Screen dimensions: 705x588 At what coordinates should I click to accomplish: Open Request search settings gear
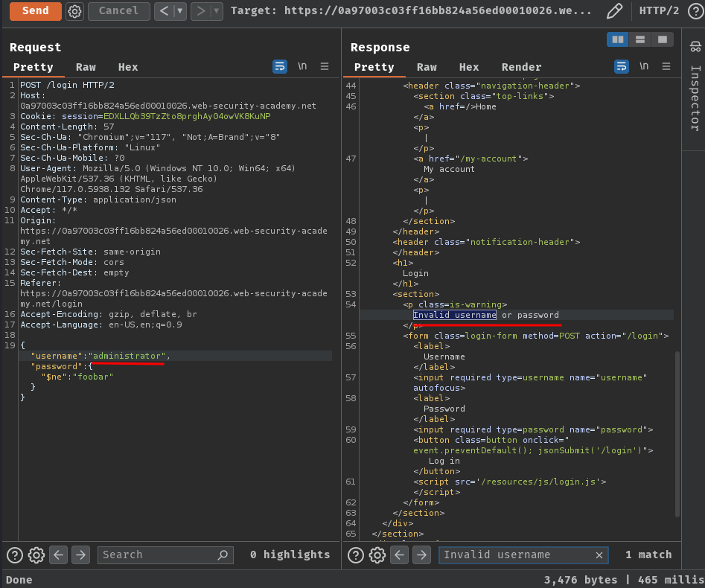[36, 555]
